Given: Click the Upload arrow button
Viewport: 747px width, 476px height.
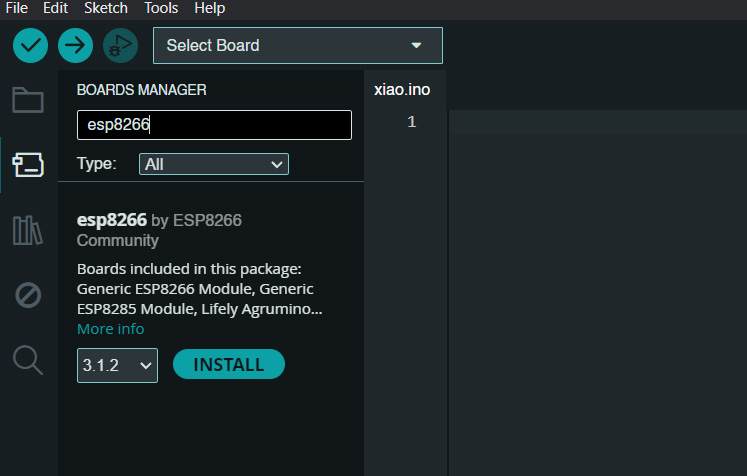Looking at the screenshot, I should click(x=75, y=46).
